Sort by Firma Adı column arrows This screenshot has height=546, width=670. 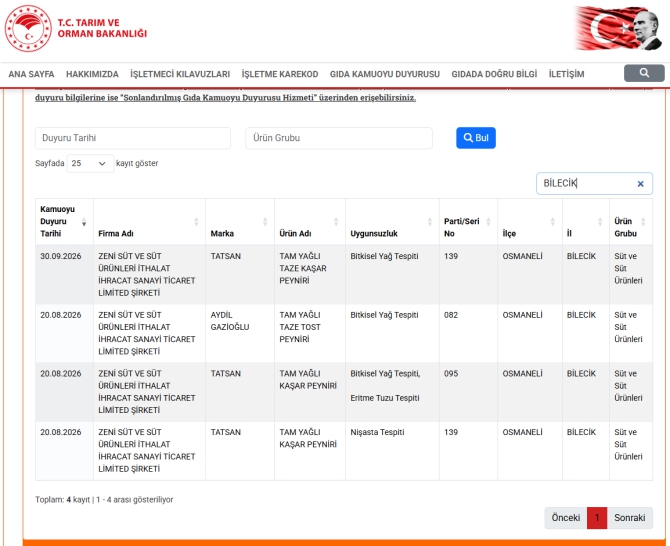point(196,222)
